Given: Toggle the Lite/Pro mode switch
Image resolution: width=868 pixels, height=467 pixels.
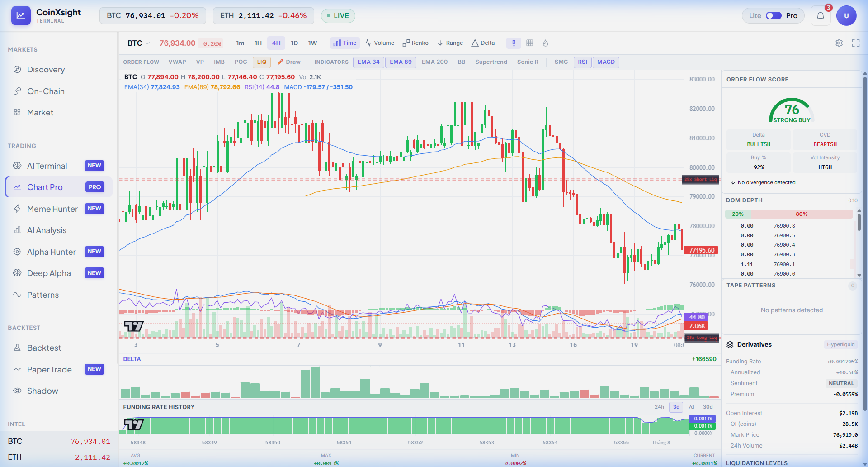Looking at the screenshot, I should click(x=774, y=16).
